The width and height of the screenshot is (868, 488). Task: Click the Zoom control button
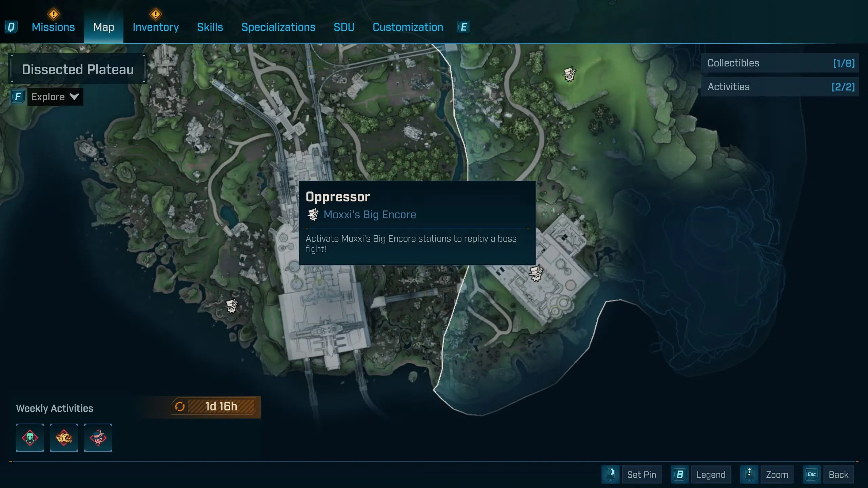777,475
